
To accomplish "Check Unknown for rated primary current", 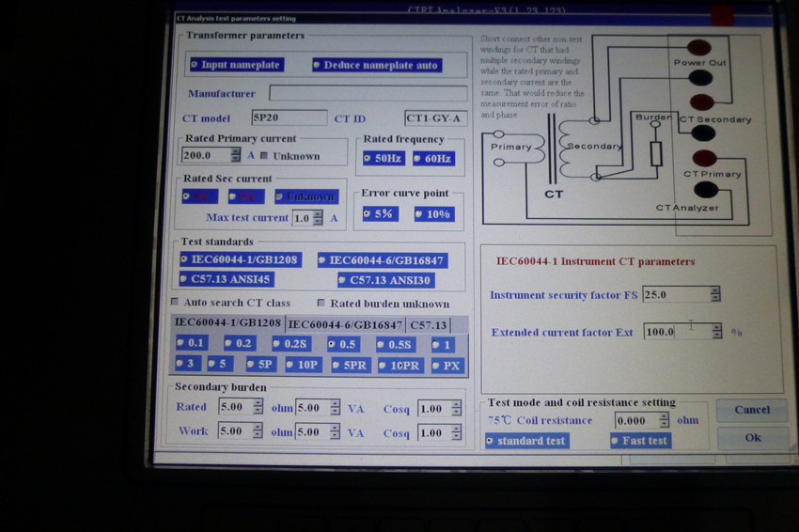I will click(264, 156).
